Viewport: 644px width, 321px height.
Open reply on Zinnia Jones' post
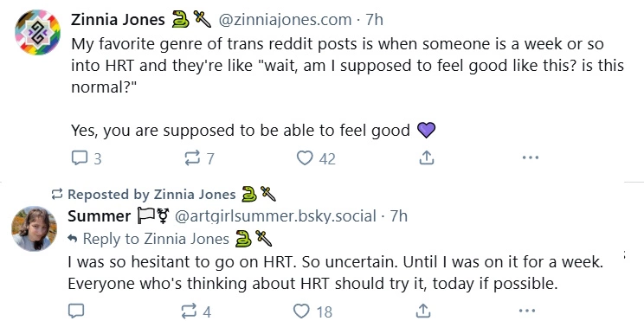click(87, 158)
